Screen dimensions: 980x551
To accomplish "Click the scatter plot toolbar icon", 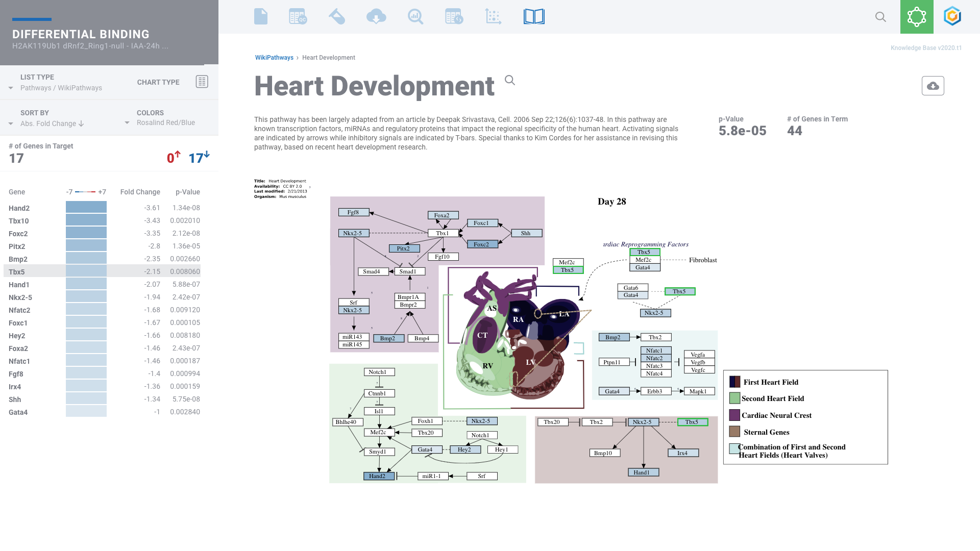I will click(493, 16).
